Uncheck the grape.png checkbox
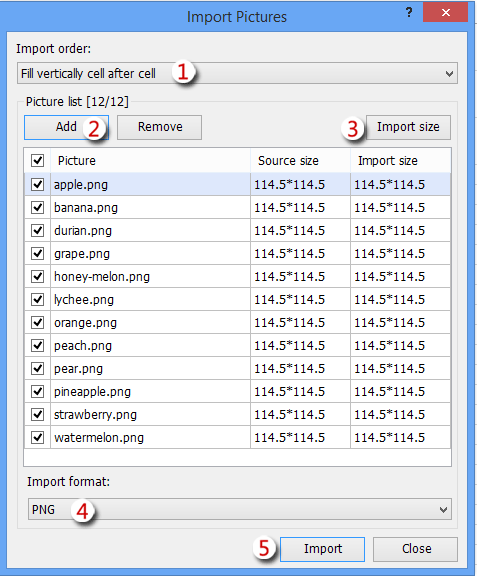477x576 pixels. coord(37,253)
